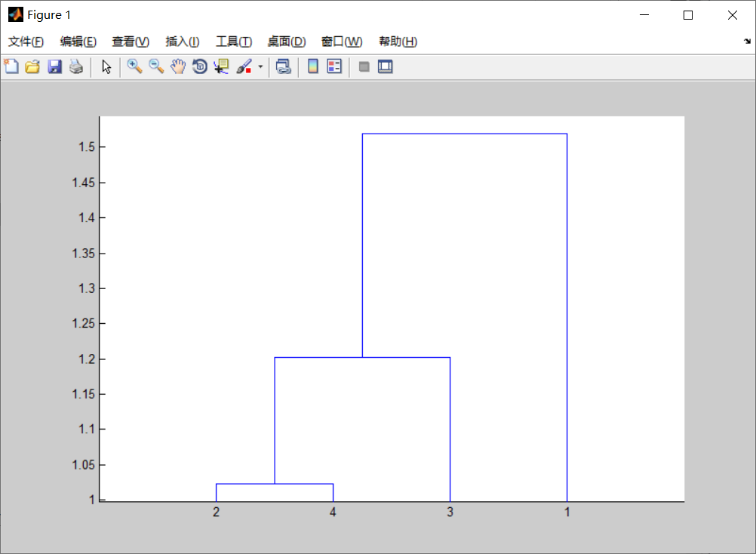Dock the figure using the corner arrow
756x554 pixels.
(747, 42)
